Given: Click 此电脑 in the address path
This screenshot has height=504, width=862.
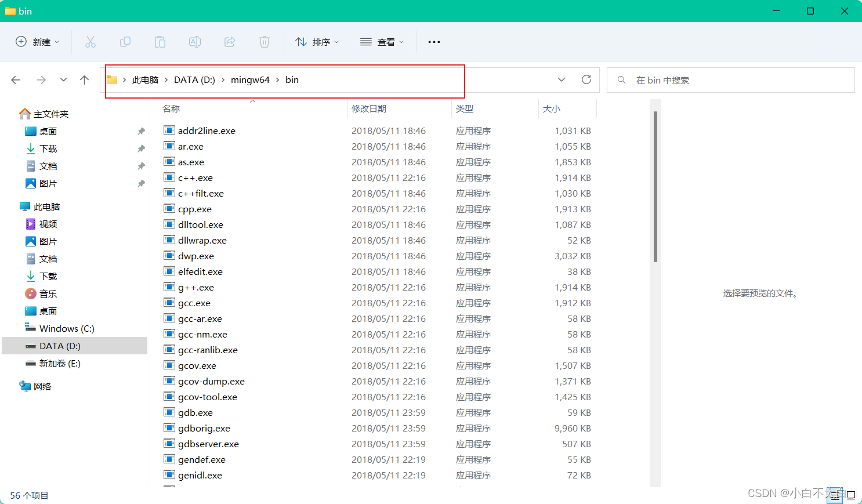Looking at the screenshot, I should point(145,80).
